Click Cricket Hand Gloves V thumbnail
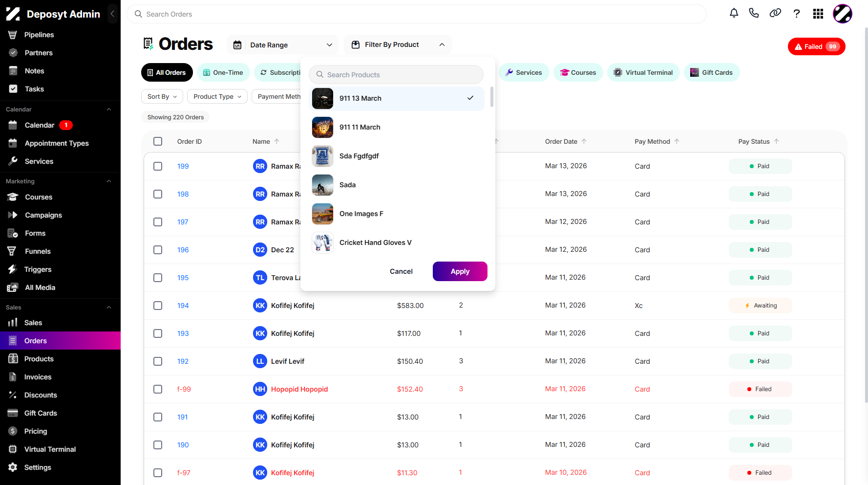Viewport: 868px width, 485px height. click(x=322, y=242)
